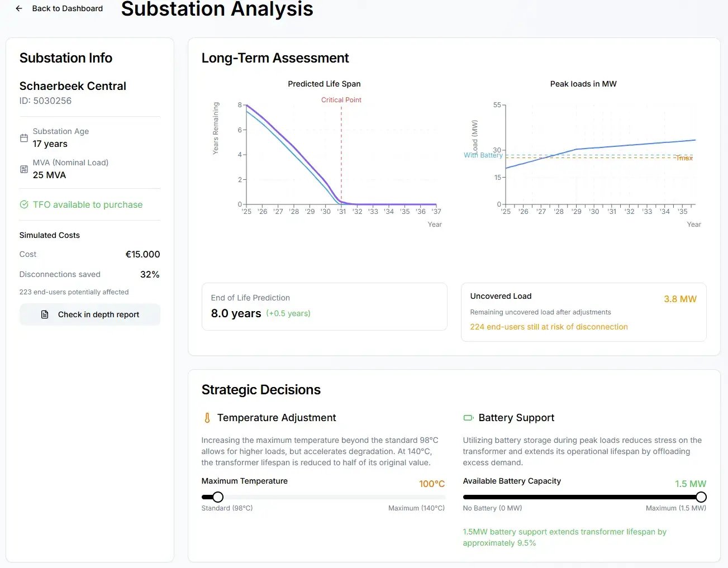Click the report document icon

coord(45,314)
